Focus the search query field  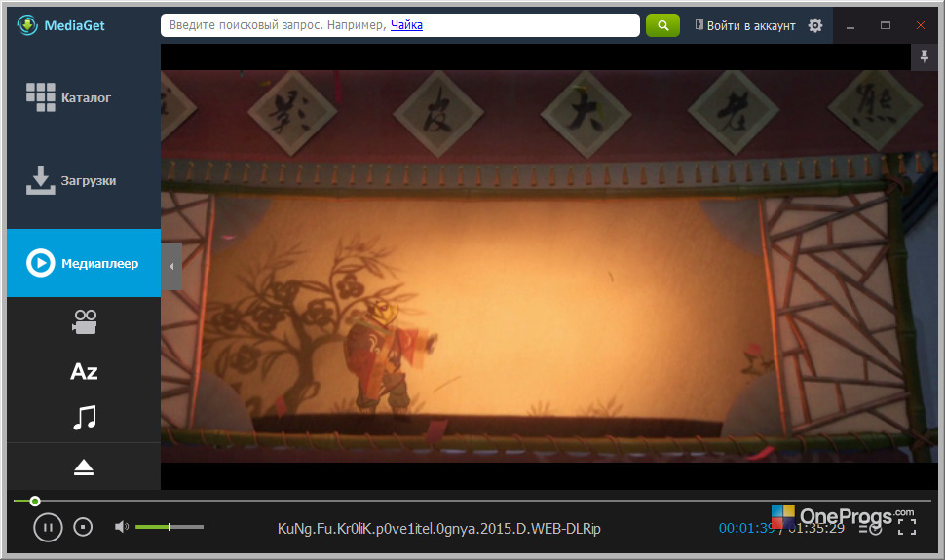399,25
